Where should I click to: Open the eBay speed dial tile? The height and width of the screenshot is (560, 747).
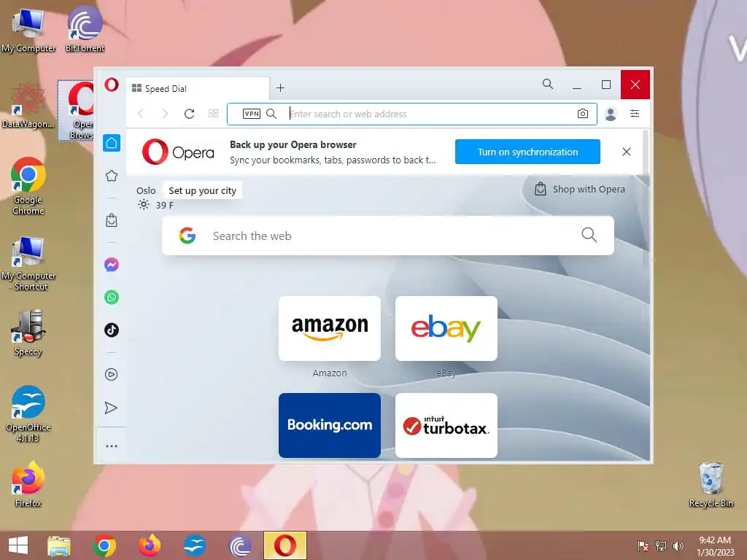446,329
